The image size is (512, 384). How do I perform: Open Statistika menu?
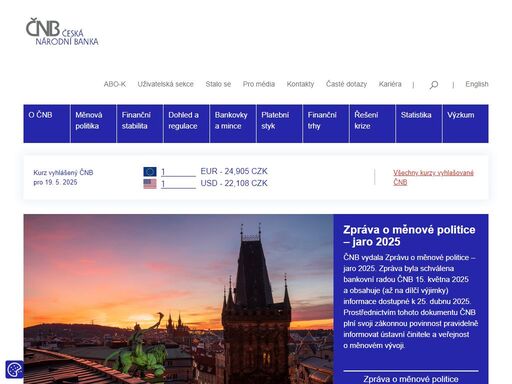click(419, 124)
